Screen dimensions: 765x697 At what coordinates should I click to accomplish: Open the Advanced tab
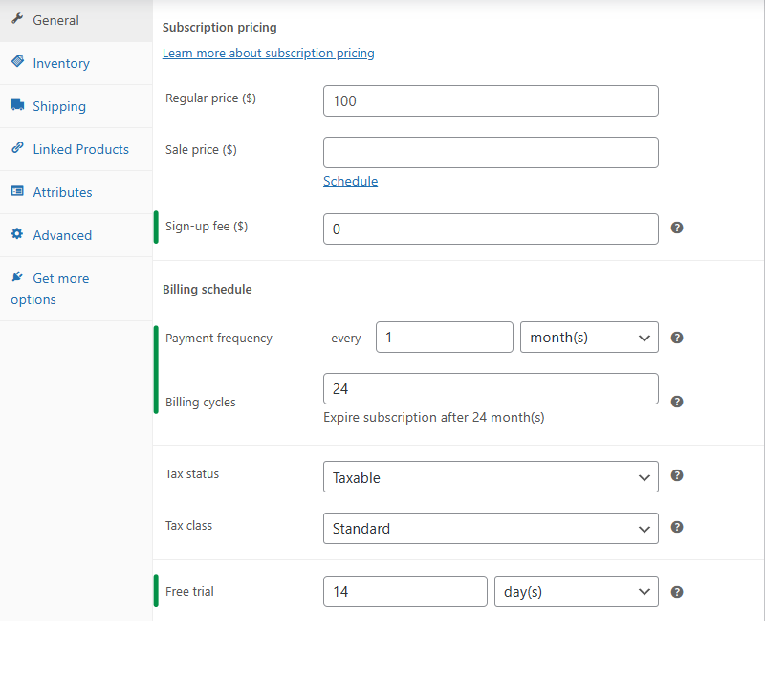(76, 235)
